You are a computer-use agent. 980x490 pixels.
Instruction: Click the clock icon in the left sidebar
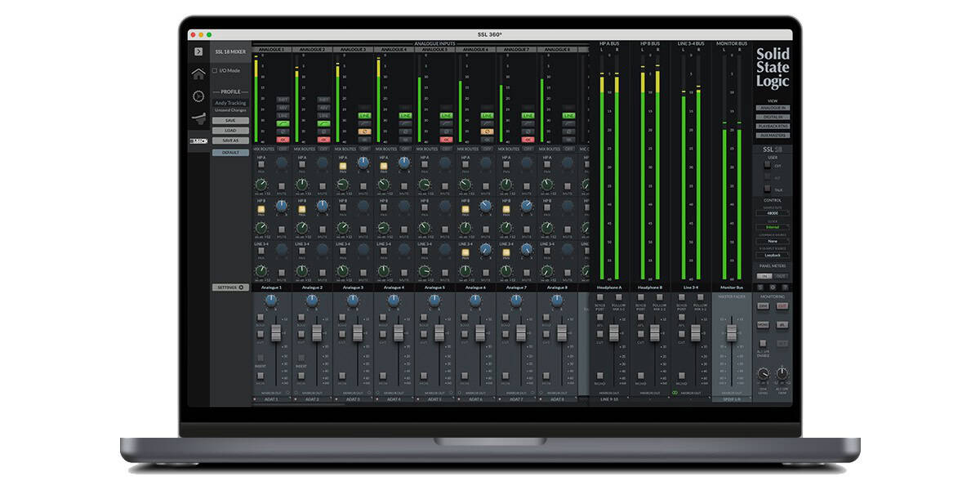[x=198, y=96]
